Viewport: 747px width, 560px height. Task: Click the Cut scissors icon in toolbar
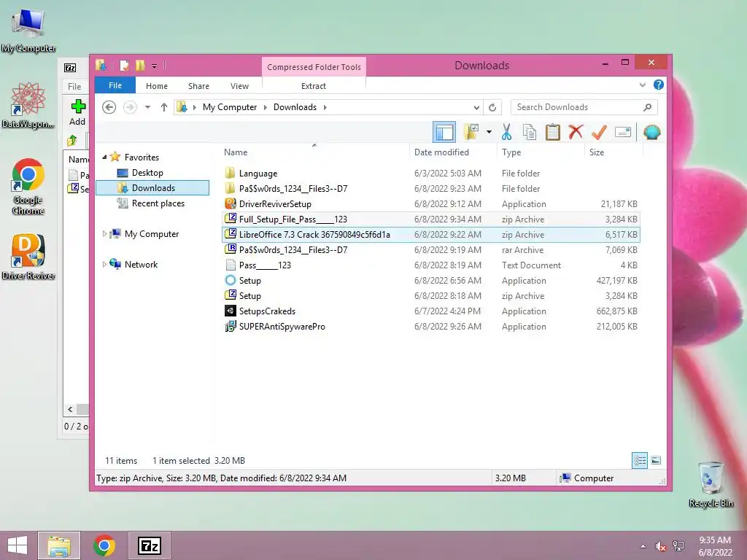506,132
